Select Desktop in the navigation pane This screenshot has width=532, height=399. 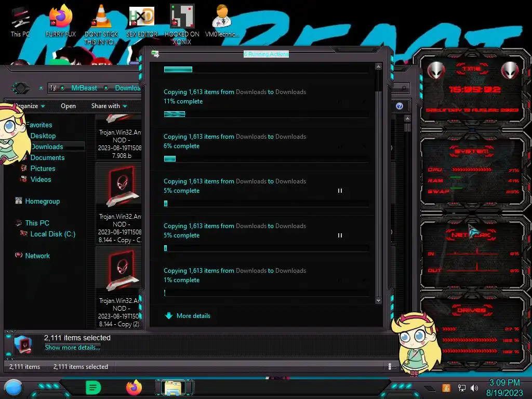[43, 136]
